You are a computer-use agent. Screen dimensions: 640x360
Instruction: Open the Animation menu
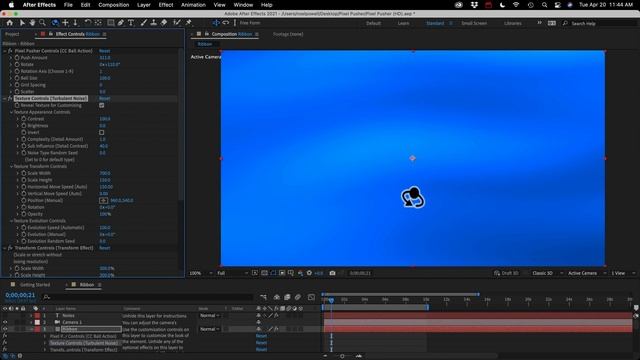[x=193, y=5]
